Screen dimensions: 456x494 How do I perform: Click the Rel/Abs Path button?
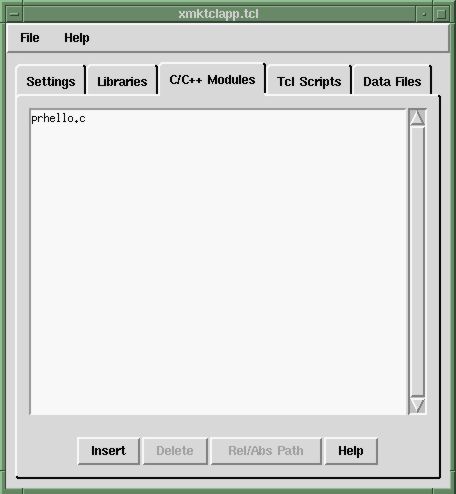point(266,451)
